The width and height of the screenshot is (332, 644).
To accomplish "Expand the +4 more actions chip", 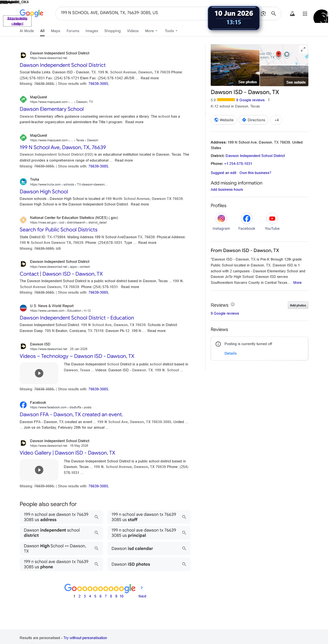I will coord(277,120).
